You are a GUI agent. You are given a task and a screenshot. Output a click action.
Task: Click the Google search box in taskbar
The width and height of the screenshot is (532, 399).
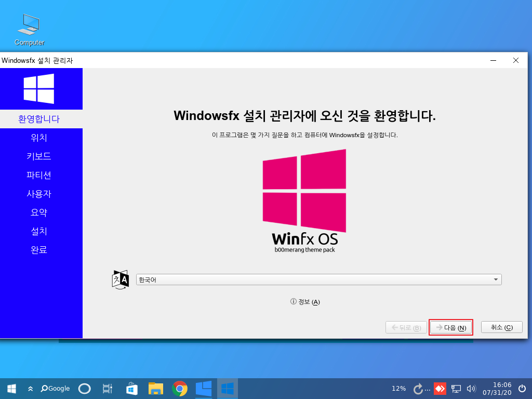[55, 389]
